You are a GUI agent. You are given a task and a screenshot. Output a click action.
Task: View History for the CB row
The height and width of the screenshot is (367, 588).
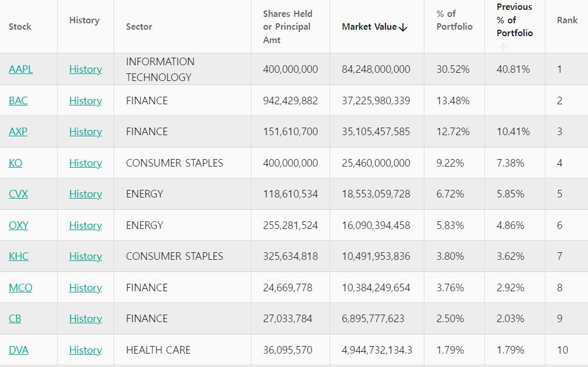coord(86,319)
